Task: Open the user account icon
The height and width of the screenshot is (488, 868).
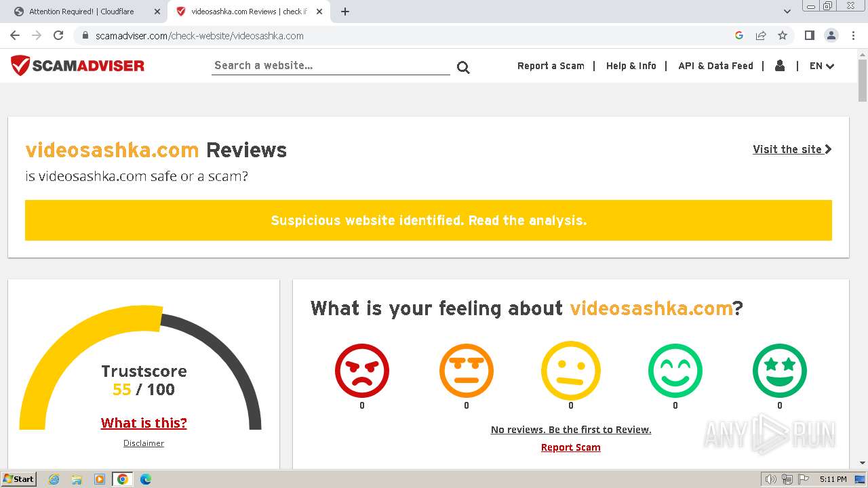Action: point(780,66)
